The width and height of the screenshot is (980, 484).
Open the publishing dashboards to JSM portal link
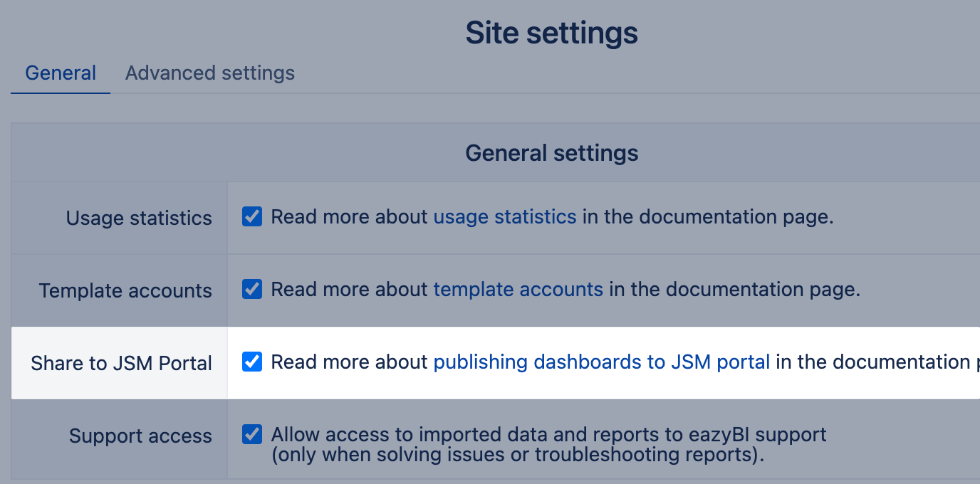pyautogui.click(x=602, y=362)
